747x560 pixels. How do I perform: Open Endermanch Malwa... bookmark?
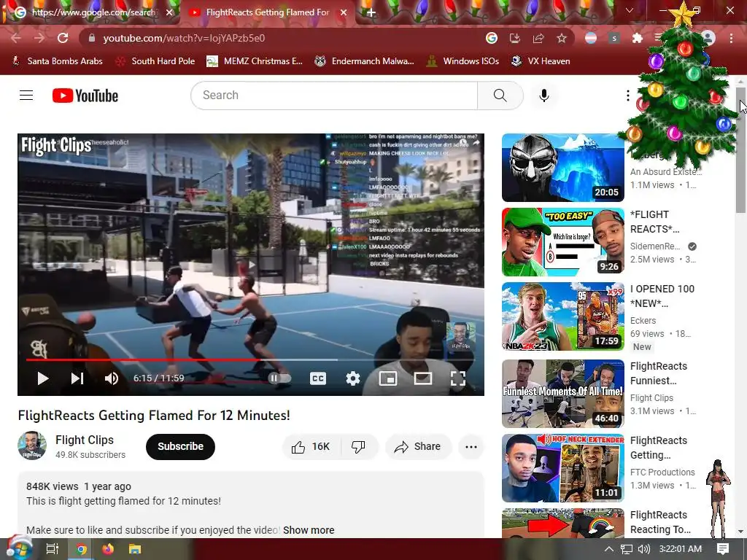point(365,61)
